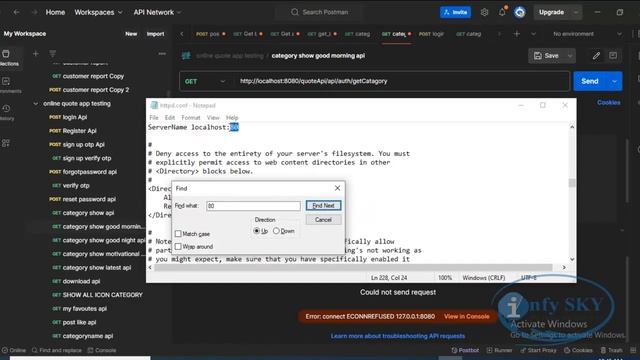640x360 pixels.
Task: Expand the Save dropdown arrow
Action: pos(570,56)
